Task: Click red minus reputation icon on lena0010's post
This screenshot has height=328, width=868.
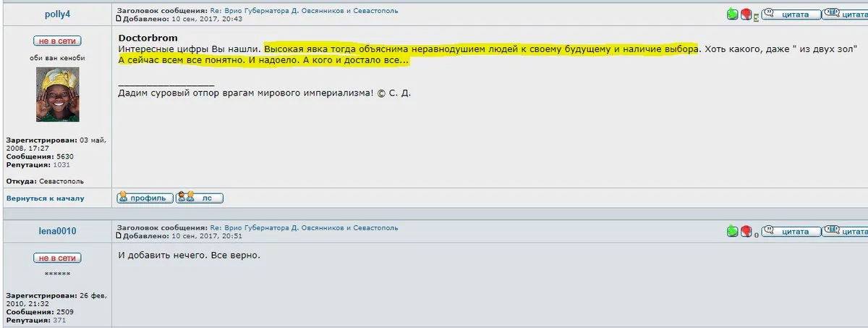Action: (746, 232)
